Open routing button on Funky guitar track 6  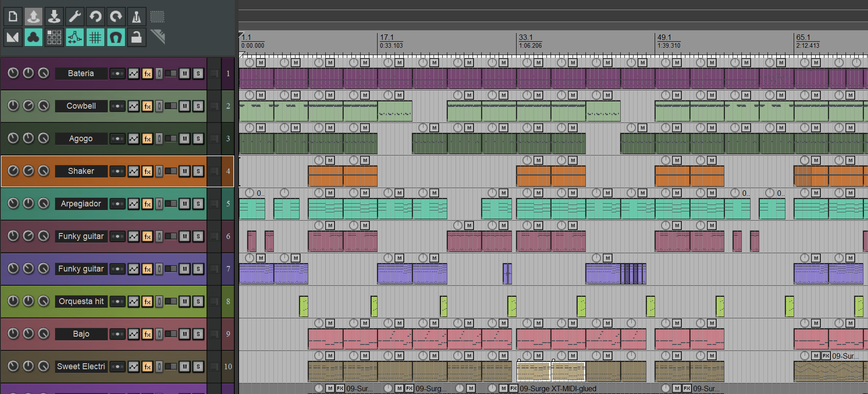117,236
